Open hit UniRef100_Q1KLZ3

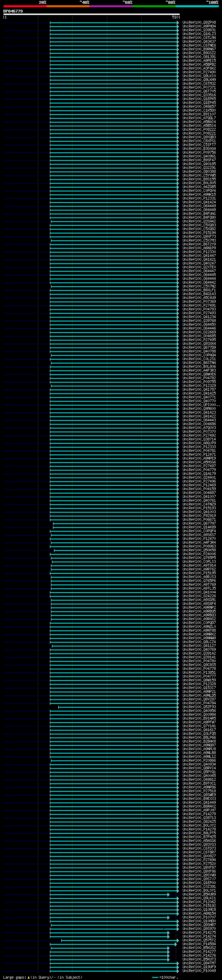click(199, 34)
